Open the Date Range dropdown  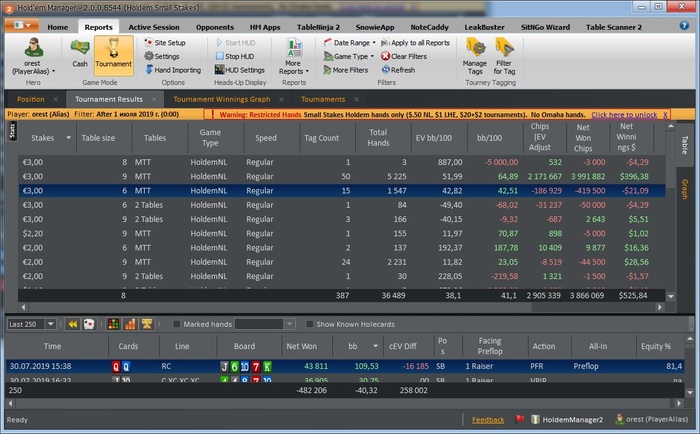pos(350,43)
